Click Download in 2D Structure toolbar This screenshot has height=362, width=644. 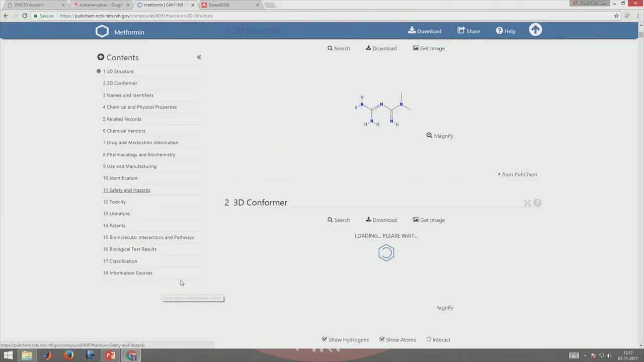(381, 48)
